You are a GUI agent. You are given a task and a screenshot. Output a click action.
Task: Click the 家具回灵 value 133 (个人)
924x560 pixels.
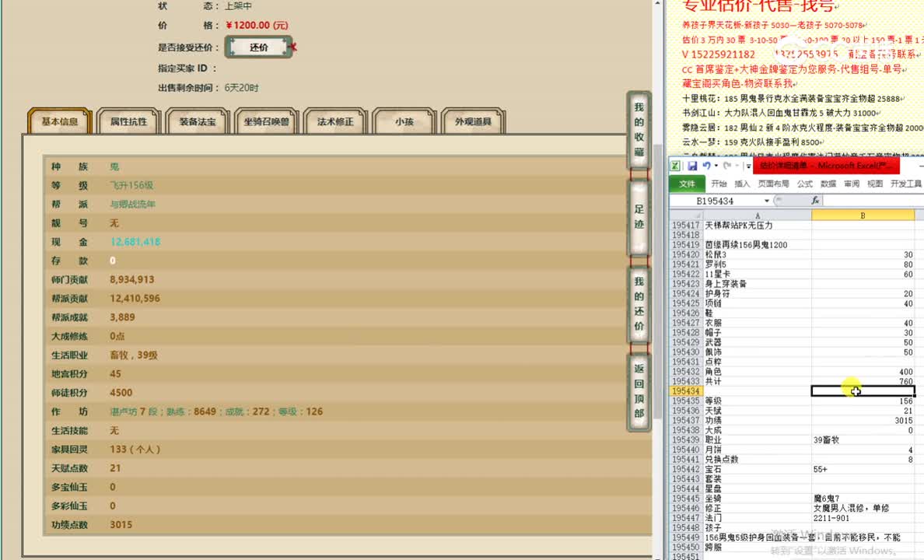click(135, 450)
